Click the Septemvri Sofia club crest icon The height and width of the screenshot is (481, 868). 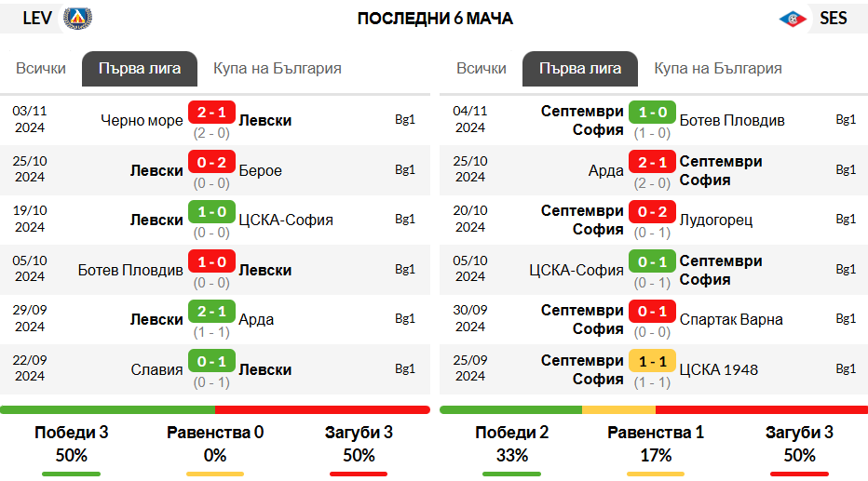click(793, 20)
